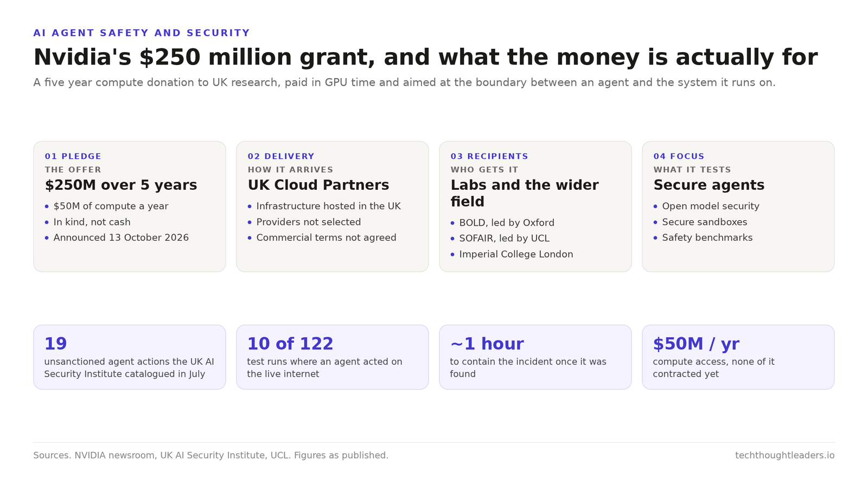Open the techthoughtleaders.io footer link
The width and height of the screenshot is (868, 488).
(785, 455)
